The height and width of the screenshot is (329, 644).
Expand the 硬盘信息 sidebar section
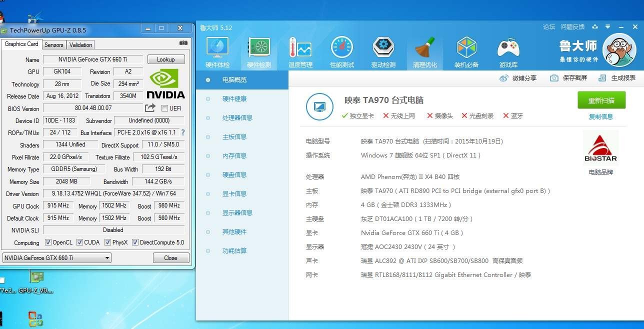click(x=236, y=174)
